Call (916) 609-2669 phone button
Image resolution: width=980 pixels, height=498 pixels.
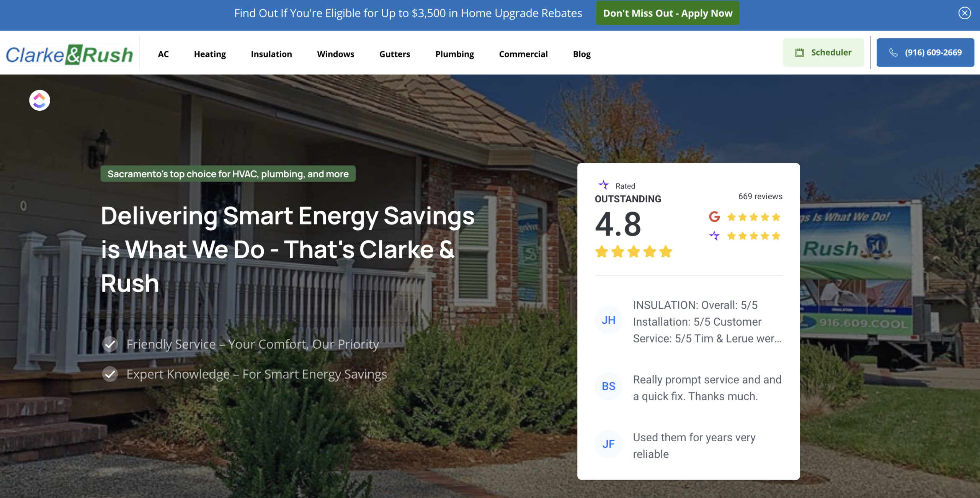point(925,52)
